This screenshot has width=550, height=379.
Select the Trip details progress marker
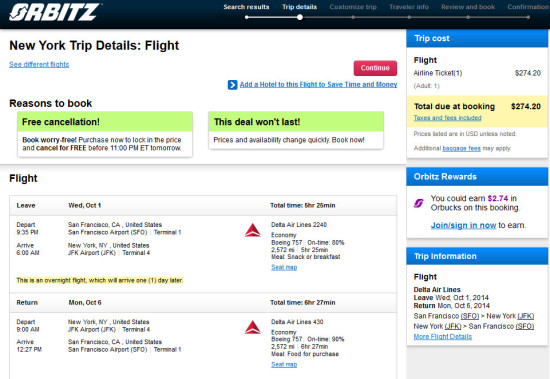[x=300, y=17]
